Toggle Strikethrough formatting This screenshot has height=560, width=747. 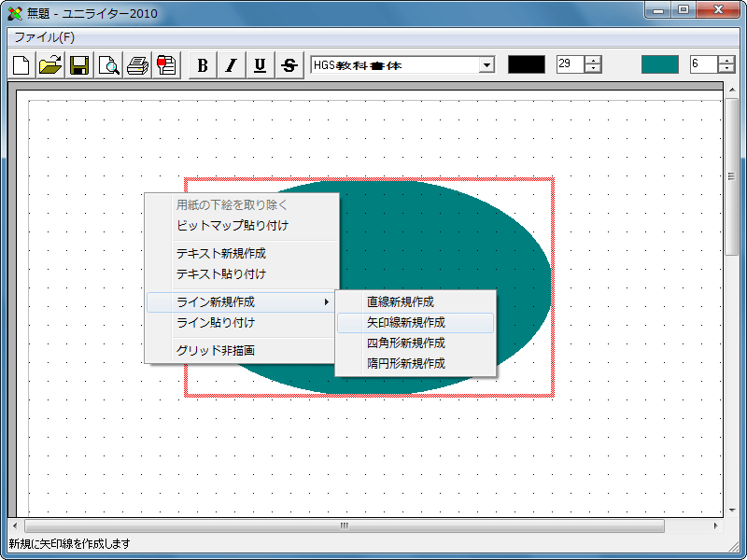click(289, 65)
